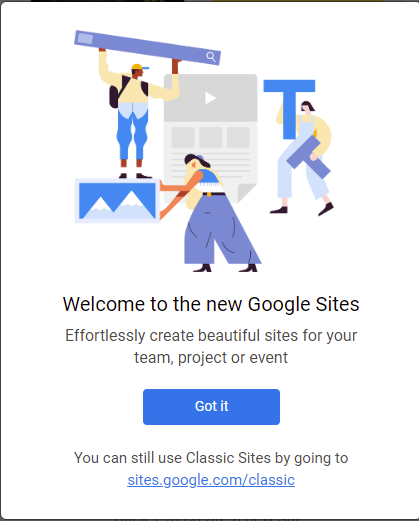The width and height of the screenshot is (419, 521).
Task: Click the Welcome to the new Google Sites heading
Action: point(211,304)
